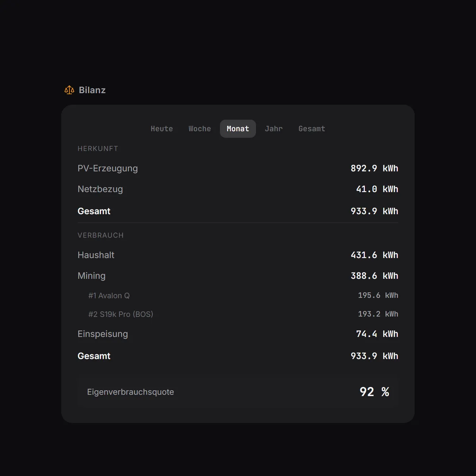Switch to the Heute tab
Screen dimensions: 476x476
click(162, 129)
